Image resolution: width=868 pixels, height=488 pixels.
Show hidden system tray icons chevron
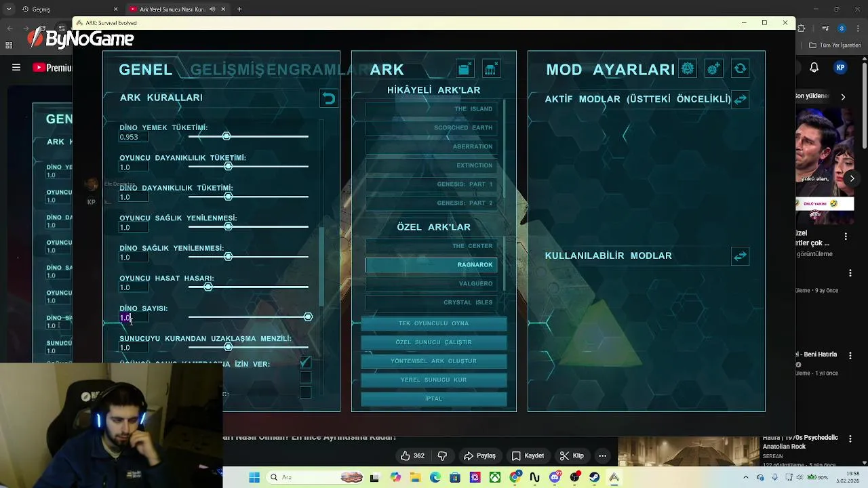pyautogui.click(x=745, y=477)
